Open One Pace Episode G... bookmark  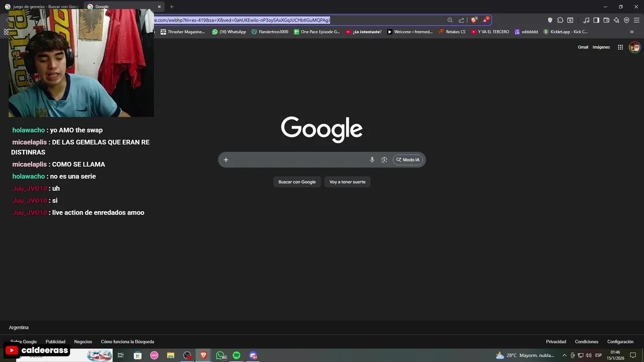click(x=317, y=32)
